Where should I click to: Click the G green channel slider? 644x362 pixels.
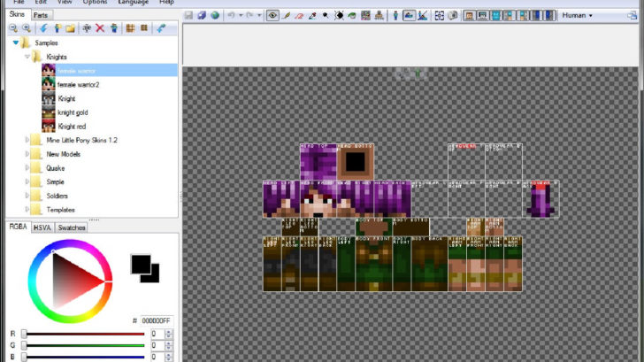(83, 345)
